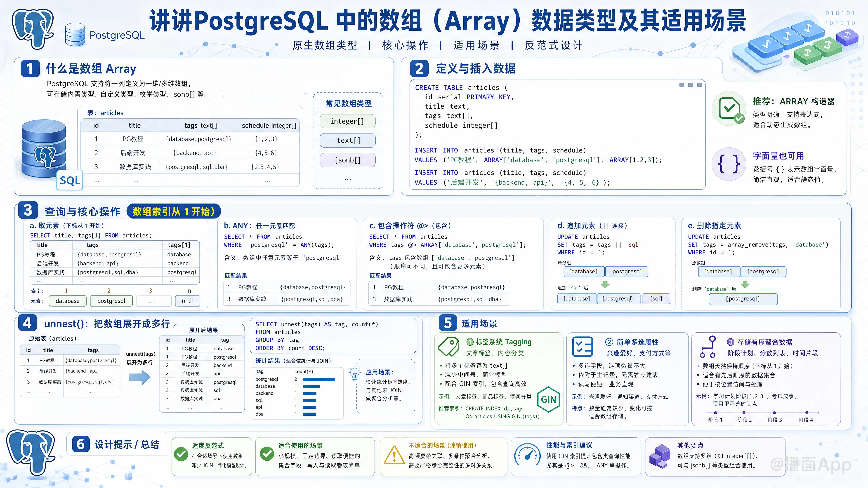
Task: Click the green down arrow in 追加元素 card
Action: coord(605,285)
